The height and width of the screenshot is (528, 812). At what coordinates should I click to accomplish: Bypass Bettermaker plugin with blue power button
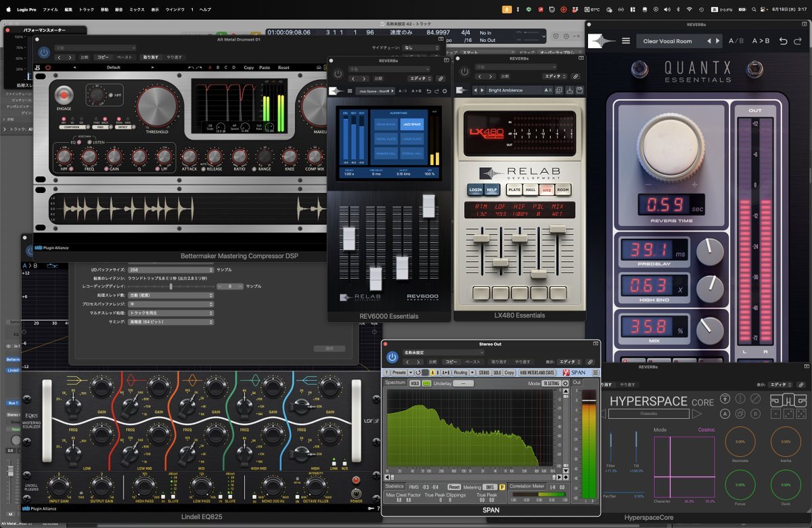(44, 52)
